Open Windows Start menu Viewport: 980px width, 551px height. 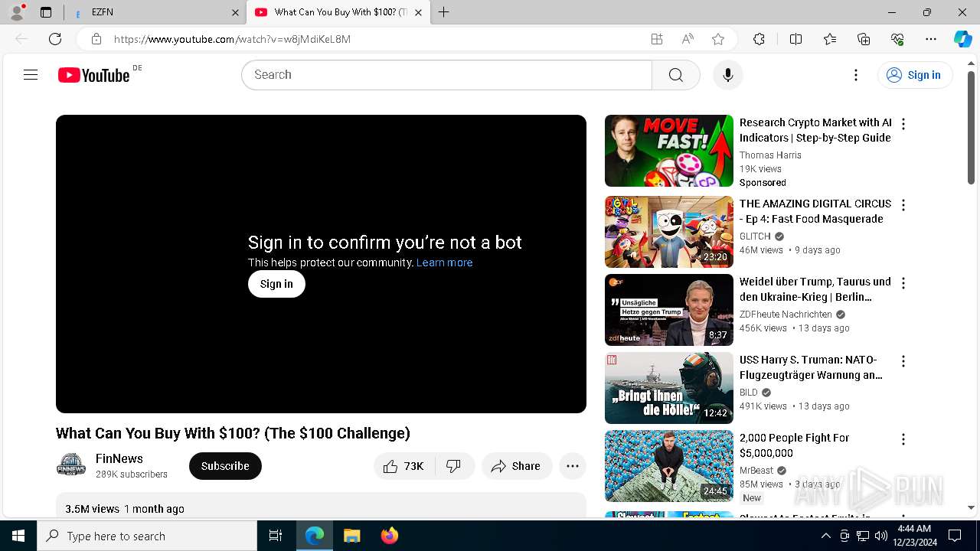[x=18, y=536]
